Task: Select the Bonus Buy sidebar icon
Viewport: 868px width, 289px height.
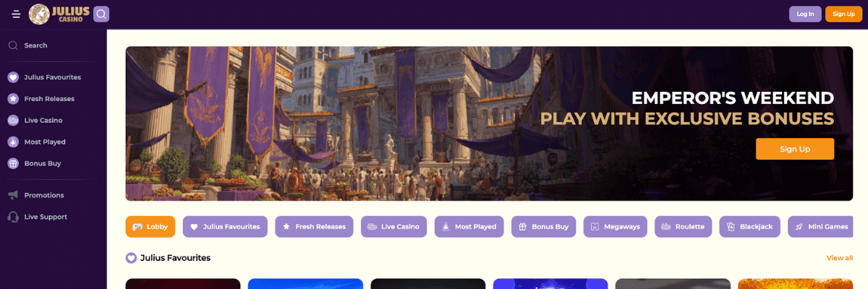Action: tap(13, 164)
